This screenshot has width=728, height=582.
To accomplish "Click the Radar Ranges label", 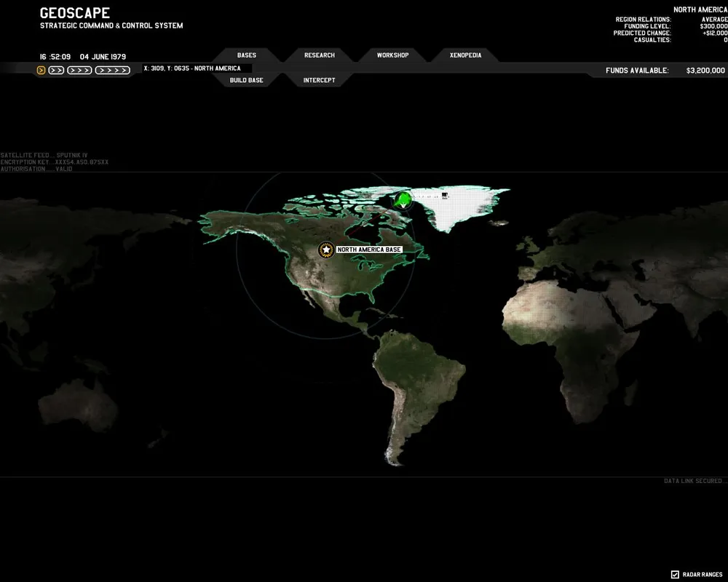I will (x=703, y=575).
